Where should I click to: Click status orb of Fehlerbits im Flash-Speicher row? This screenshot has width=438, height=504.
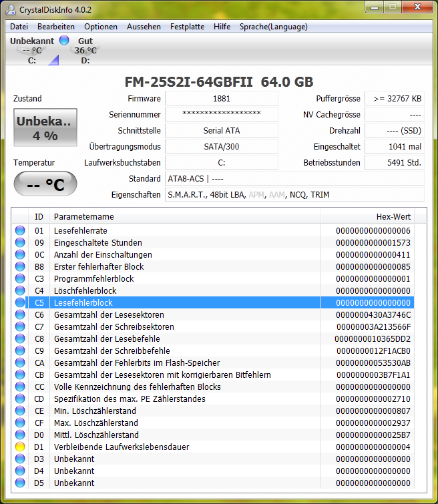click(20, 362)
